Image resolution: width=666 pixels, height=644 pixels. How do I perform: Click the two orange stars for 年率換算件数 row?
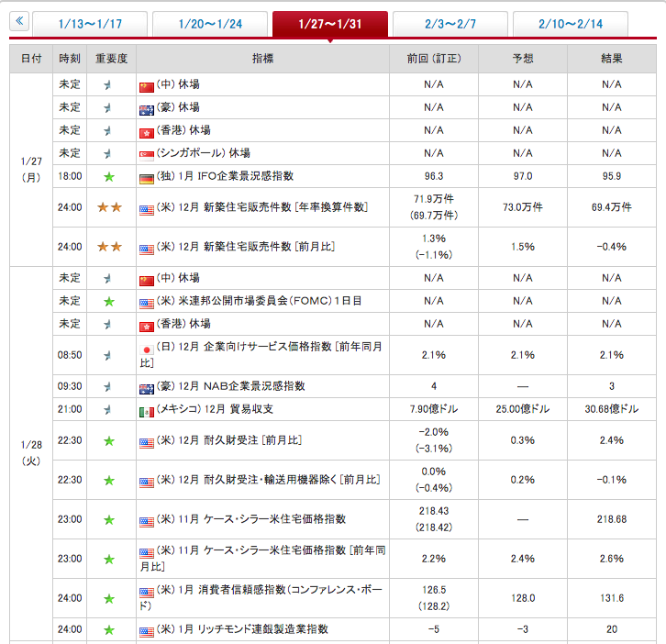pyautogui.click(x=109, y=207)
